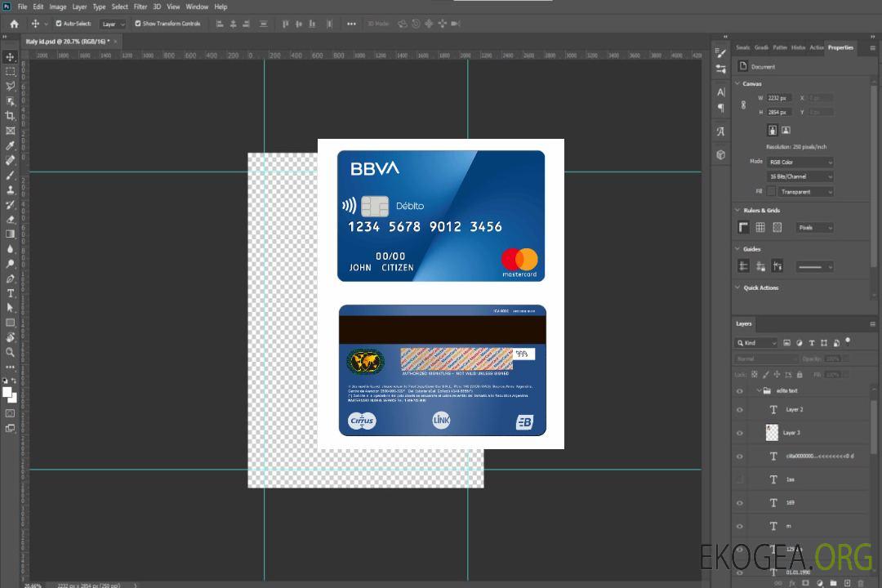Select the Rectangular Marquee tool
The height and width of the screenshot is (588, 882).
[x=10, y=72]
